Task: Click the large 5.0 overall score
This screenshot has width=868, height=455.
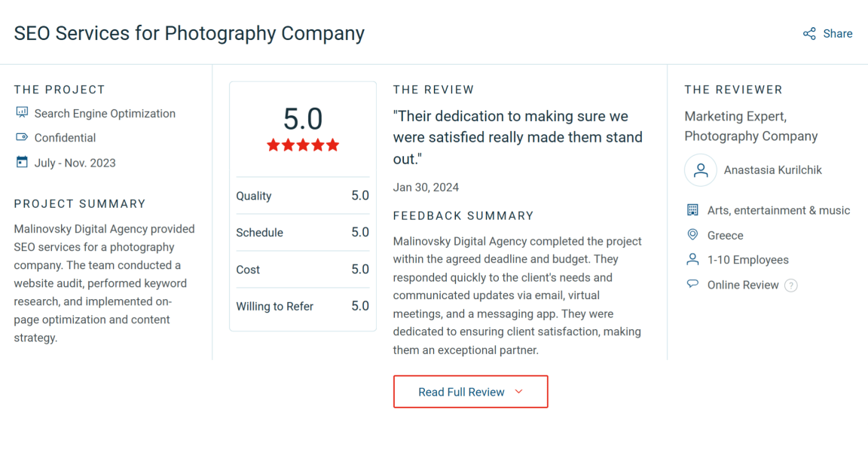Action: (303, 119)
